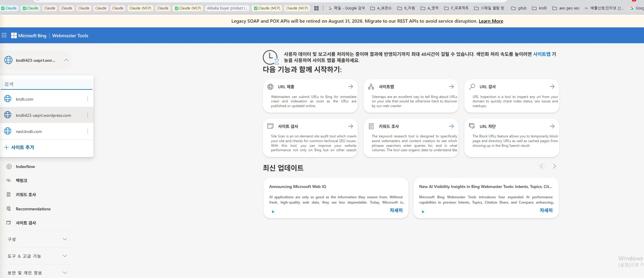Viewport: 644px width, 278px height.
Task: Click the URL 차단 card arrow
Action: point(552,126)
